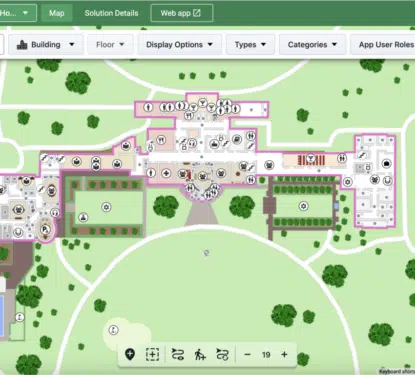Zoom out with the minus button
The height and width of the screenshot is (375, 415).
[x=247, y=354]
